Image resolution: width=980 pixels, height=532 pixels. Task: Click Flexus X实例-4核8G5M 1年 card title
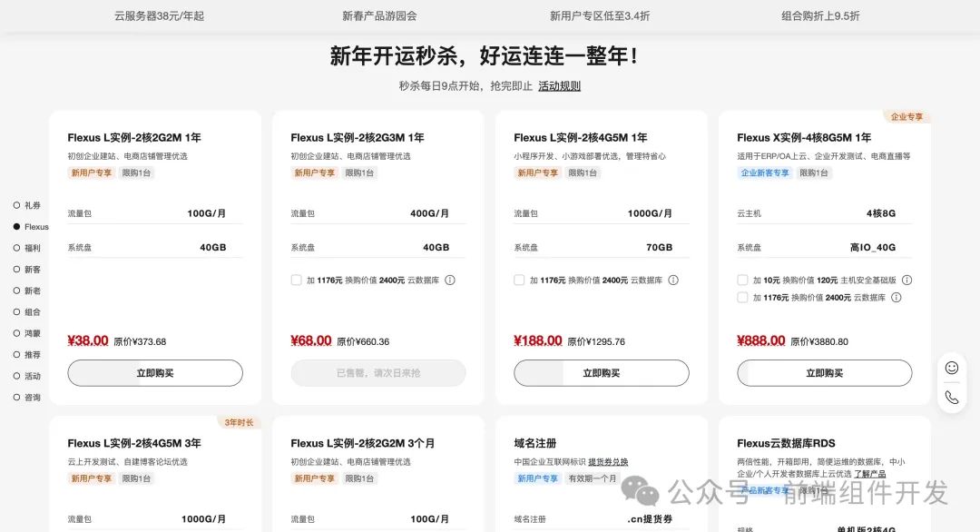pyautogui.click(x=804, y=137)
